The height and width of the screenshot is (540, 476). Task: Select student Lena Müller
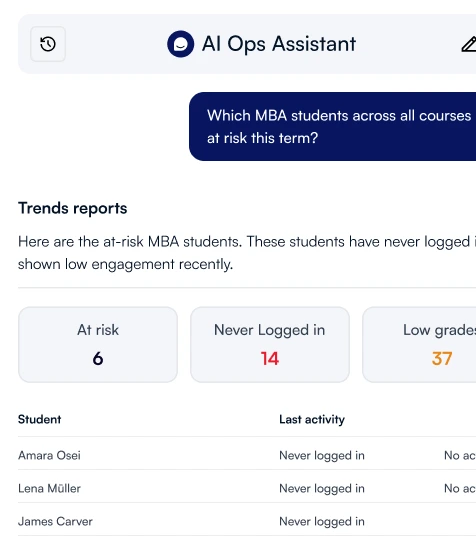[49, 489]
